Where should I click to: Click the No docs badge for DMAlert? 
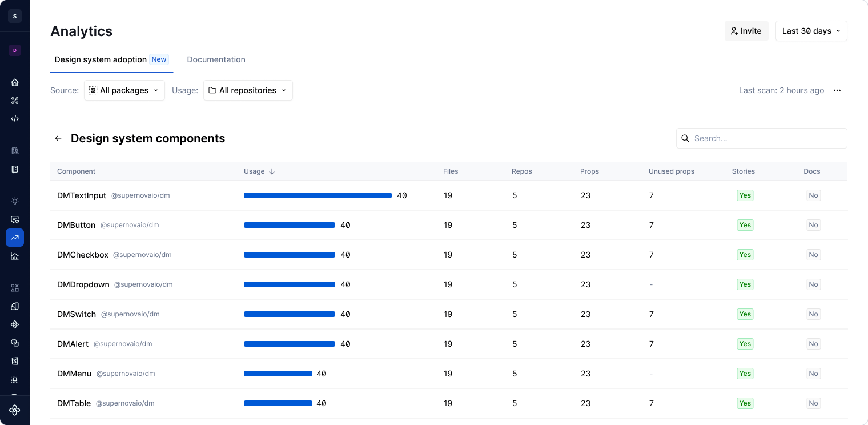pos(813,344)
